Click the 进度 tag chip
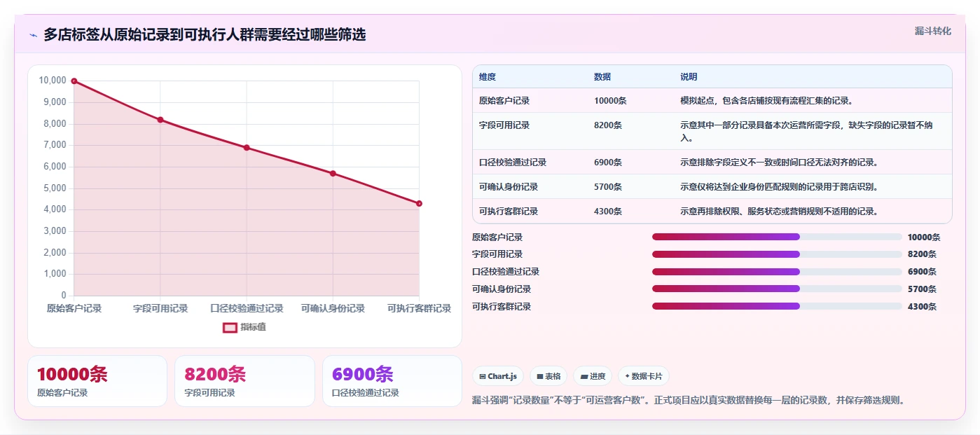The image size is (980, 435). point(593,376)
